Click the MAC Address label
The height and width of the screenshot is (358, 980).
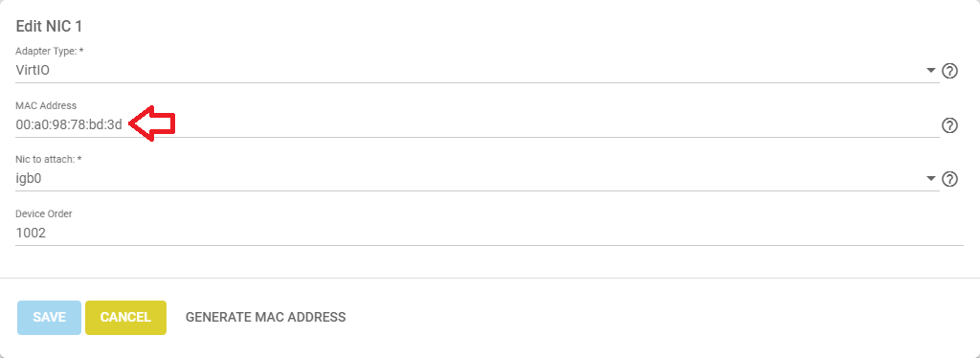tap(46, 105)
